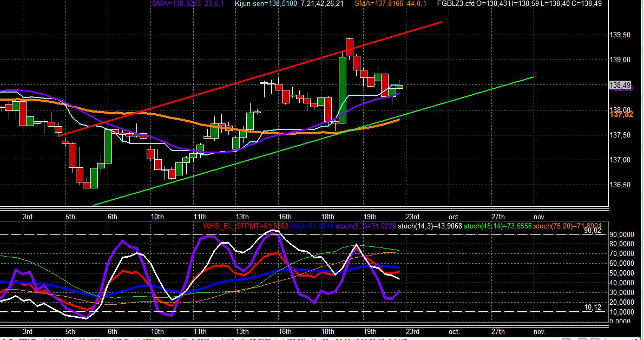Click the 90,02 overbought level label
644x340 pixels.
(x=593, y=231)
